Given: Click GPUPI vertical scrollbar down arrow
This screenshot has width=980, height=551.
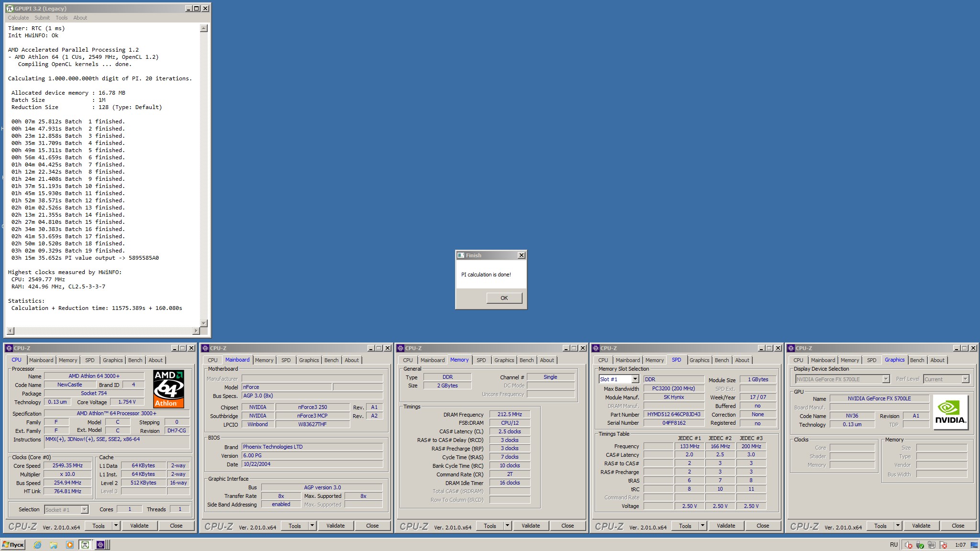Looking at the screenshot, I should coord(204,323).
